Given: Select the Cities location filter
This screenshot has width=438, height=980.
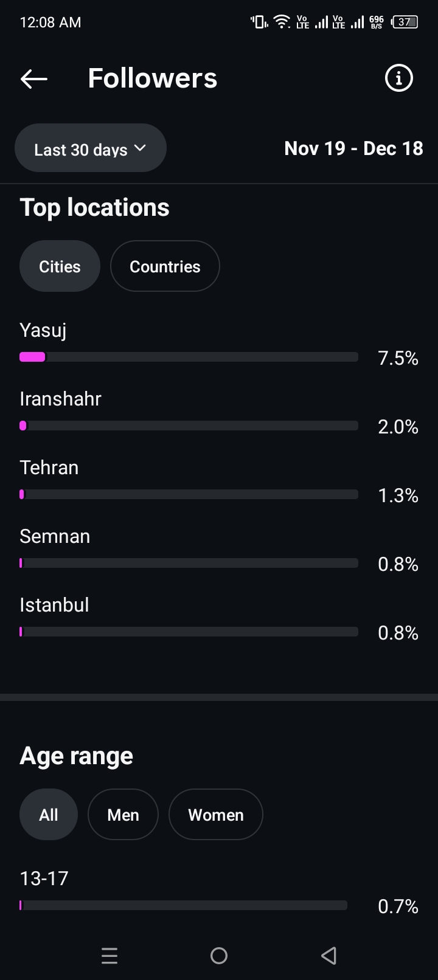Looking at the screenshot, I should point(60,266).
